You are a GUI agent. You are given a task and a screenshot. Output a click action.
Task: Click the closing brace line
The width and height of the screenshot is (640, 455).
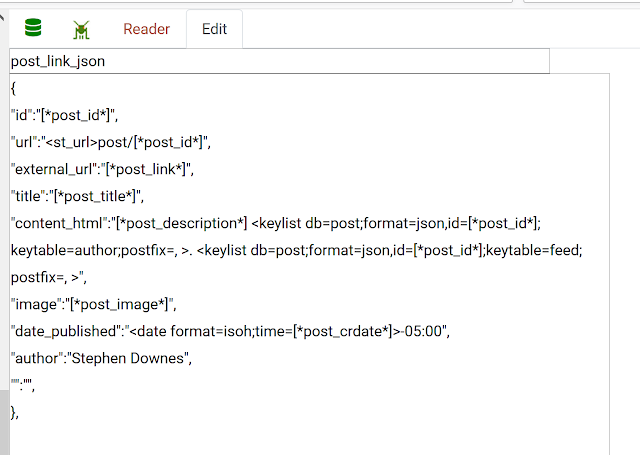tap(15, 410)
